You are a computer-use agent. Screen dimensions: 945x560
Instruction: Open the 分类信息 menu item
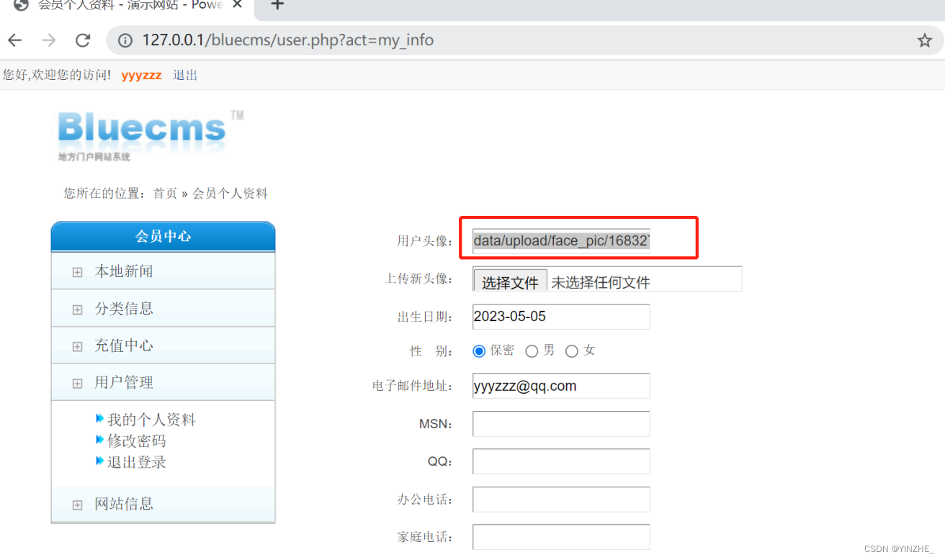(124, 309)
